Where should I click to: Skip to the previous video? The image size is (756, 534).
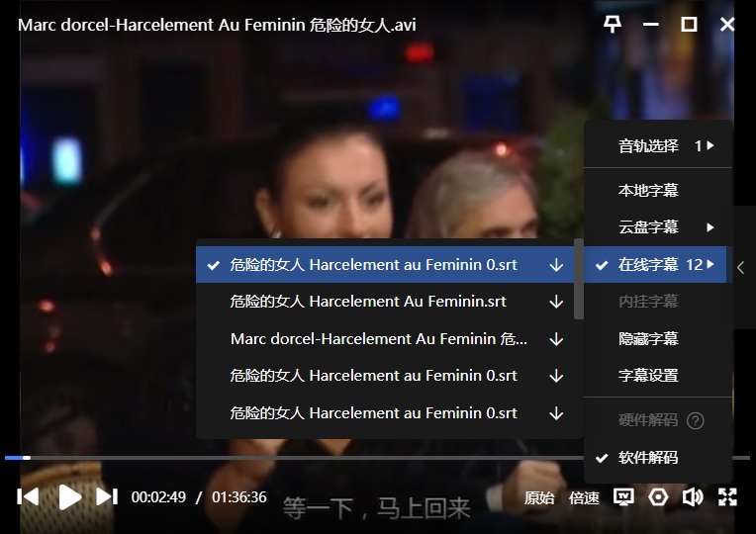point(29,496)
